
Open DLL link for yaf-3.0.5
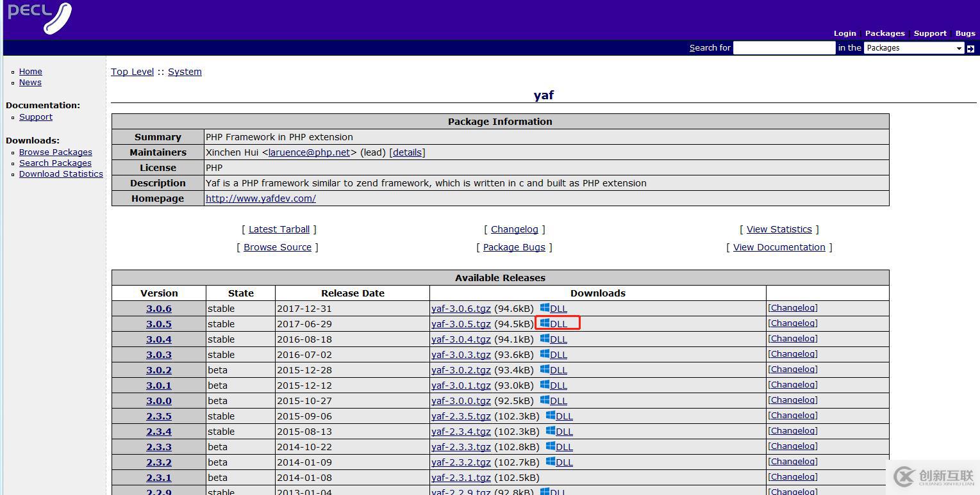(558, 324)
